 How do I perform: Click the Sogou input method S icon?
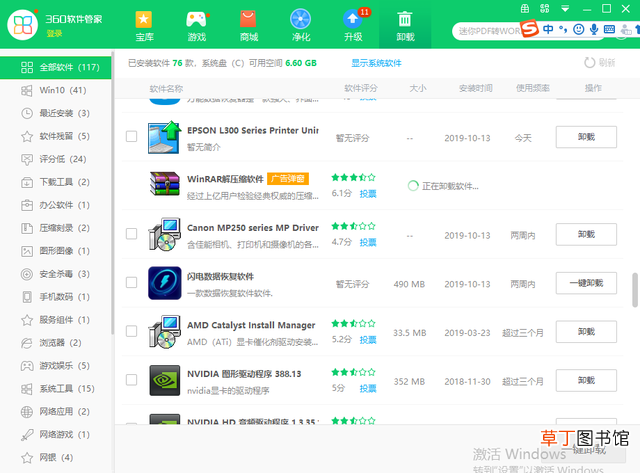point(530,28)
